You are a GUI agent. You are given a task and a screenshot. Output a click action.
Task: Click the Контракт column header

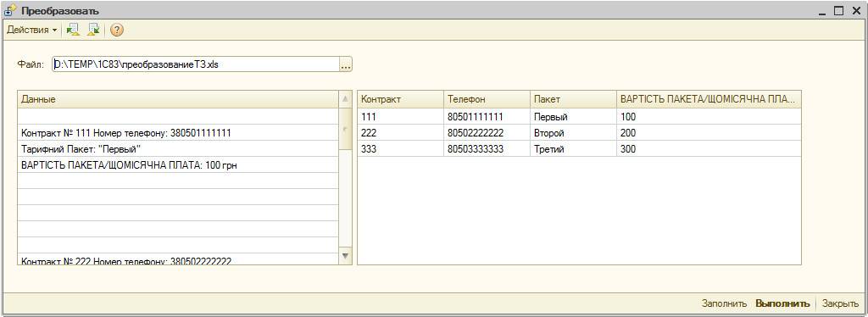click(x=400, y=99)
